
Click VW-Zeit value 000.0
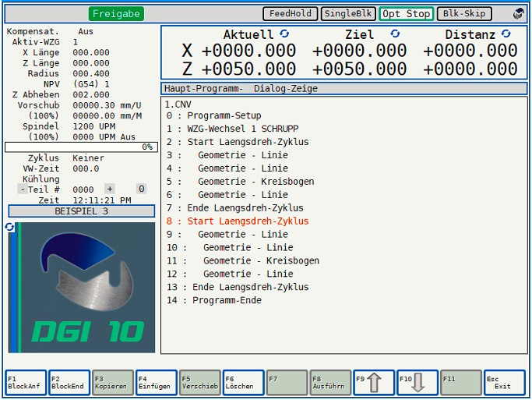pyautogui.click(x=86, y=168)
